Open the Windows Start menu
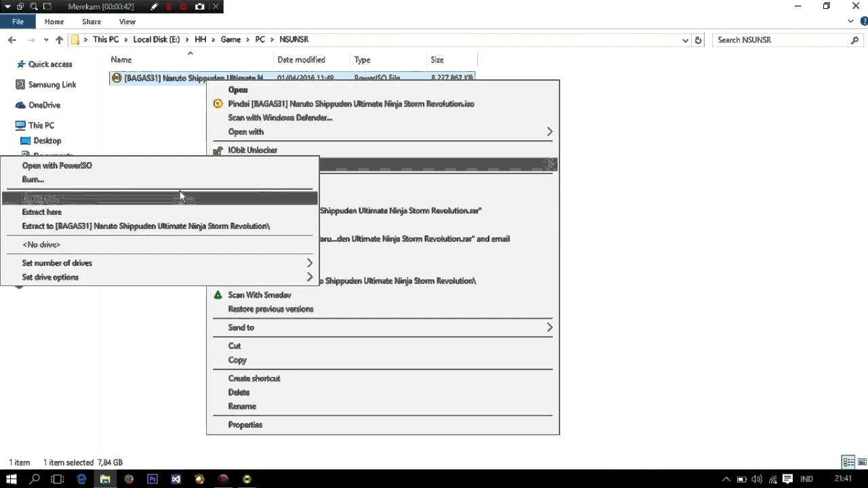Screen dimensions: 868x488 tap(12, 479)
